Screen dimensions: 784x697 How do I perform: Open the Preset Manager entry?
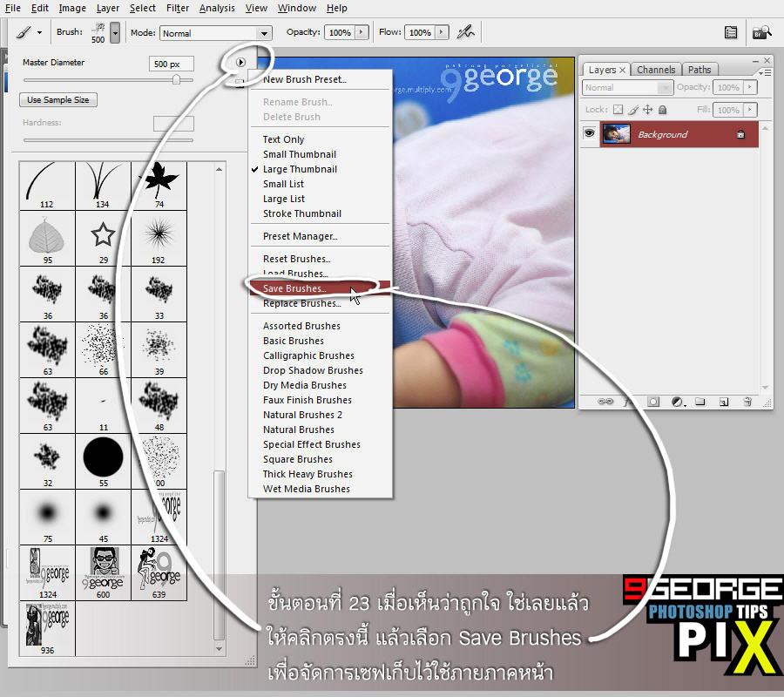[300, 236]
